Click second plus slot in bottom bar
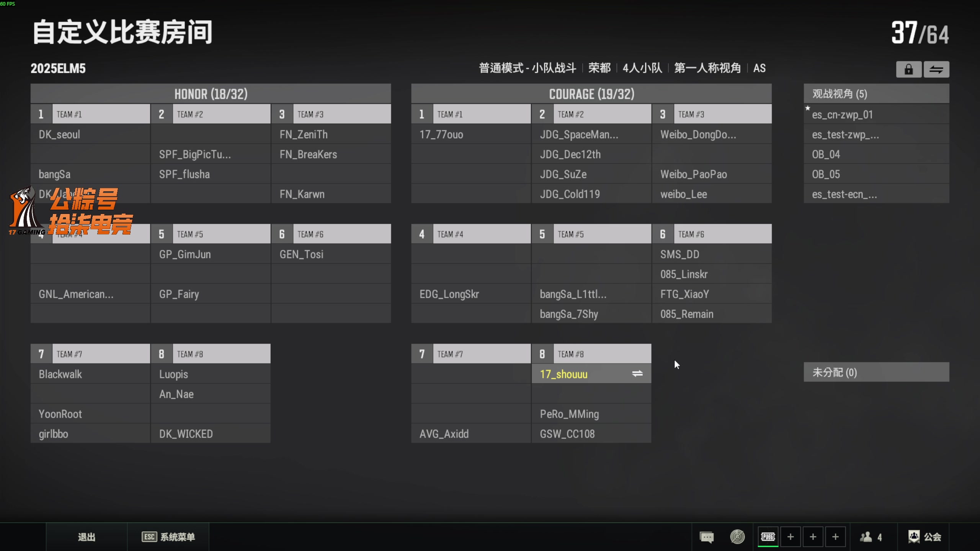Image resolution: width=980 pixels, height=551 pixels. [813, 537]
